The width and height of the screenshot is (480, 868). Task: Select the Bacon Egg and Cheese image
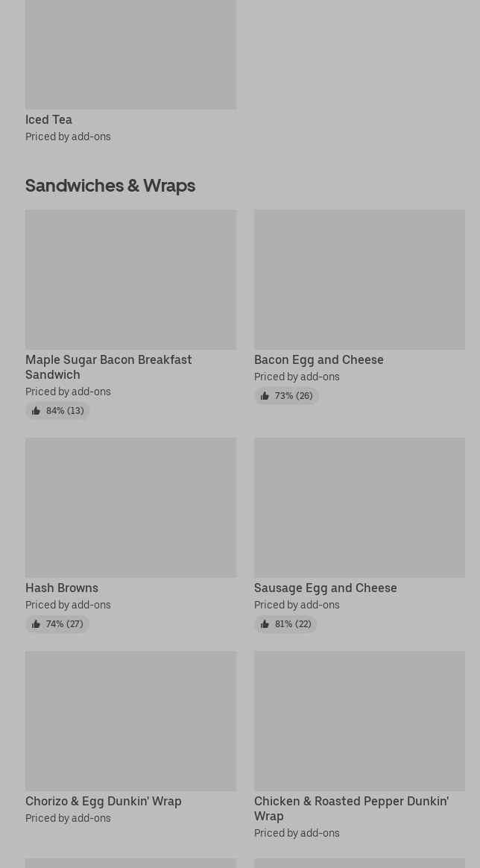(x=359, y=279)
